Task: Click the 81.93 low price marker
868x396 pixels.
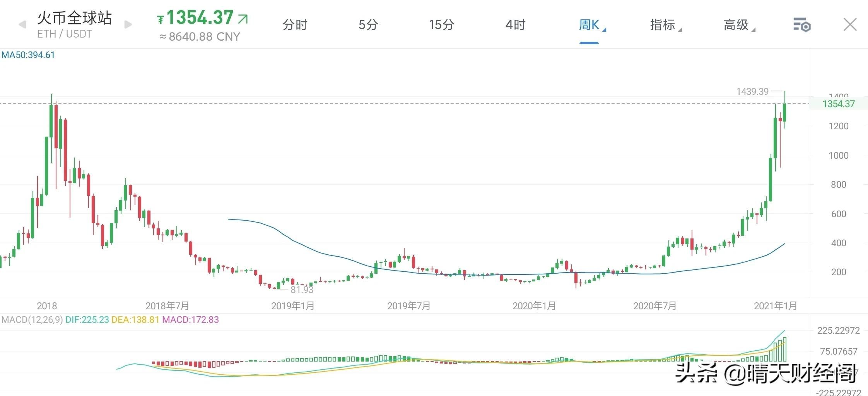Action: pyautogui.click(x=302, y=290)
